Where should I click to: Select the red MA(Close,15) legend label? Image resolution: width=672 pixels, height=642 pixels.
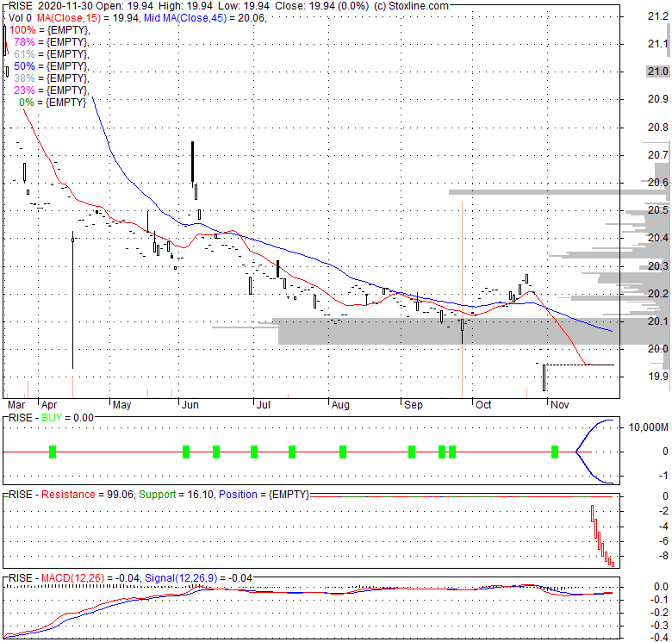click(x=69, y=18)
